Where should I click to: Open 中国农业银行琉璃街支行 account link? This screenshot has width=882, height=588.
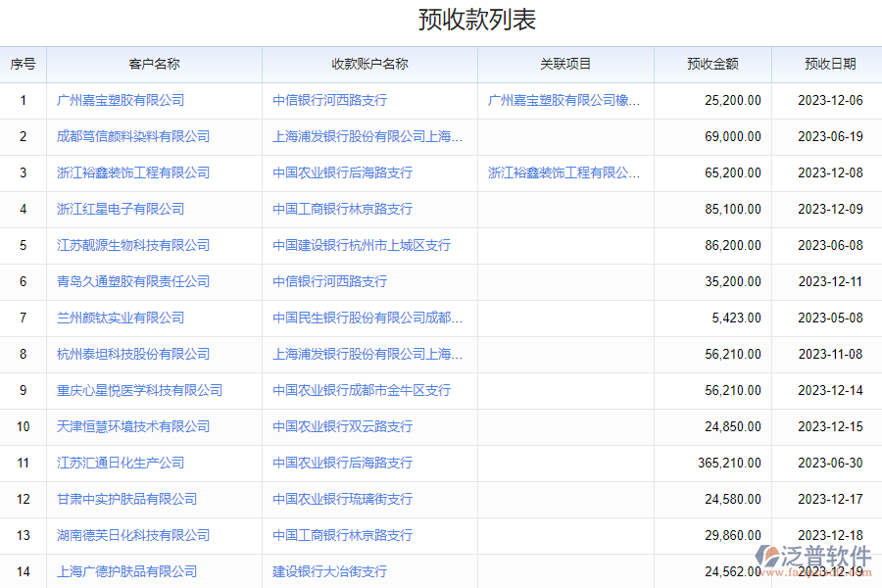pyautogui.click(x=342, y=499)
